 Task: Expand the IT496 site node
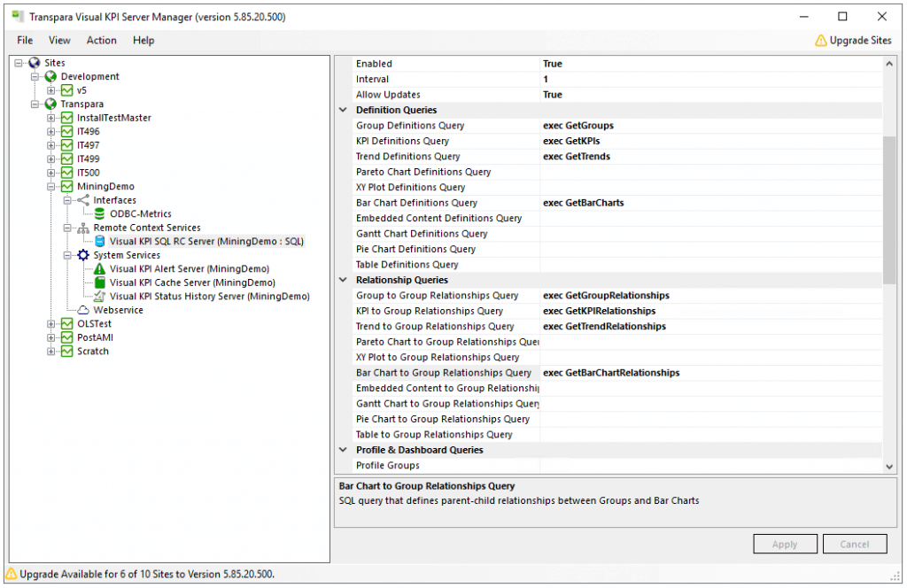pyautogui.click(x=51, y=132)
